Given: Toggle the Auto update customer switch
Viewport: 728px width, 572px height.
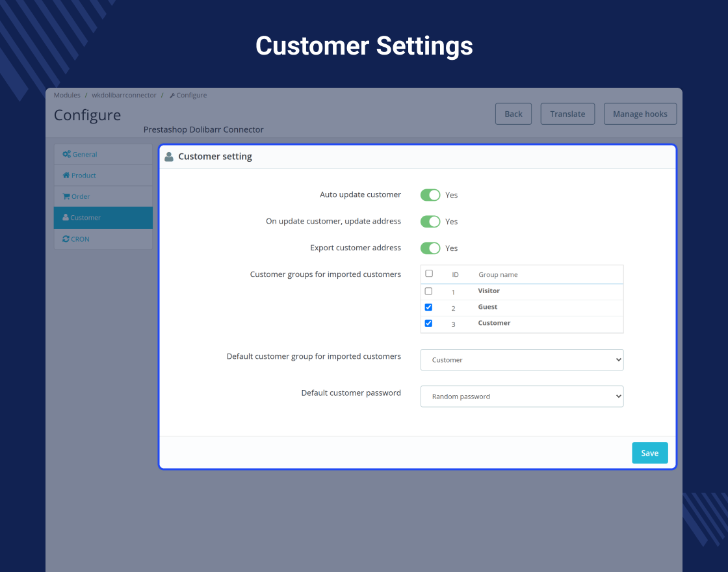Looking at the screenshot, I should point(430,195).
